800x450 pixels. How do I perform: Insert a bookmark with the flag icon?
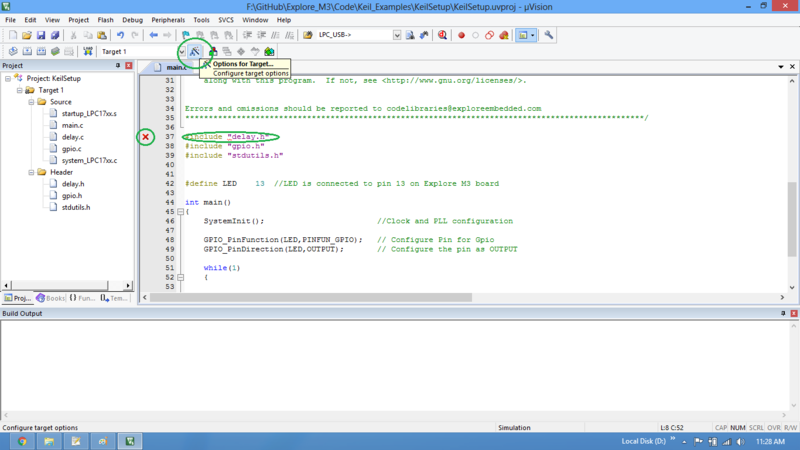pos(186,35)
